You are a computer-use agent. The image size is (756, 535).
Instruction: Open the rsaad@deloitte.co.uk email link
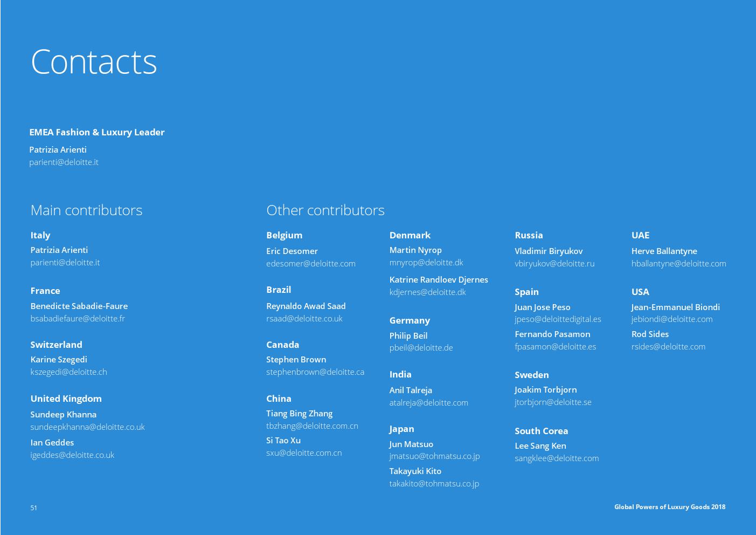pos(304,319)
